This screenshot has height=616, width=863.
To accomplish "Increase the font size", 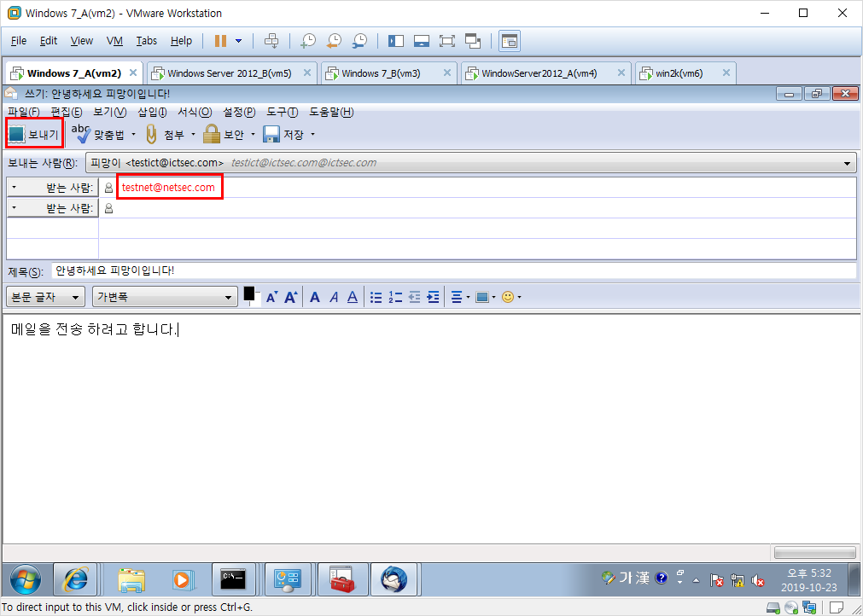I will point(290,297).
